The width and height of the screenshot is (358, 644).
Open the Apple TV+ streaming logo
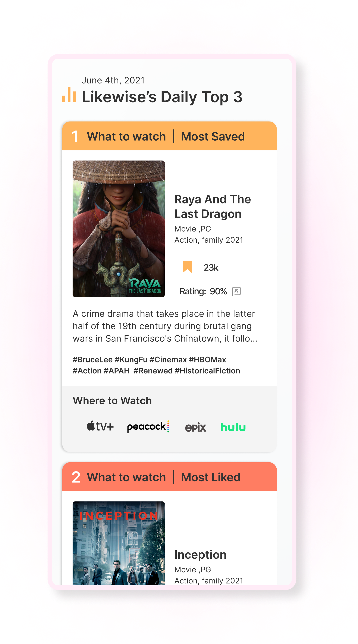pyautogui.click(x=100, y=426)
